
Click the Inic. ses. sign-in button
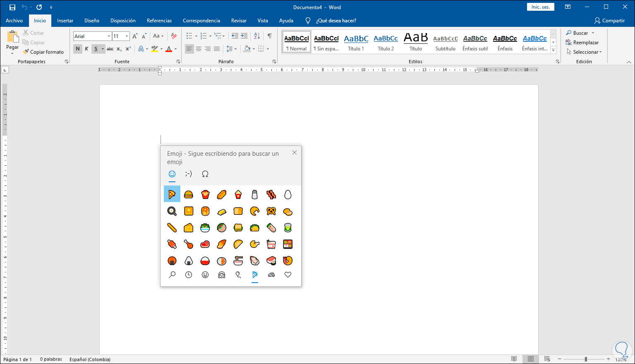pos(540,7)
